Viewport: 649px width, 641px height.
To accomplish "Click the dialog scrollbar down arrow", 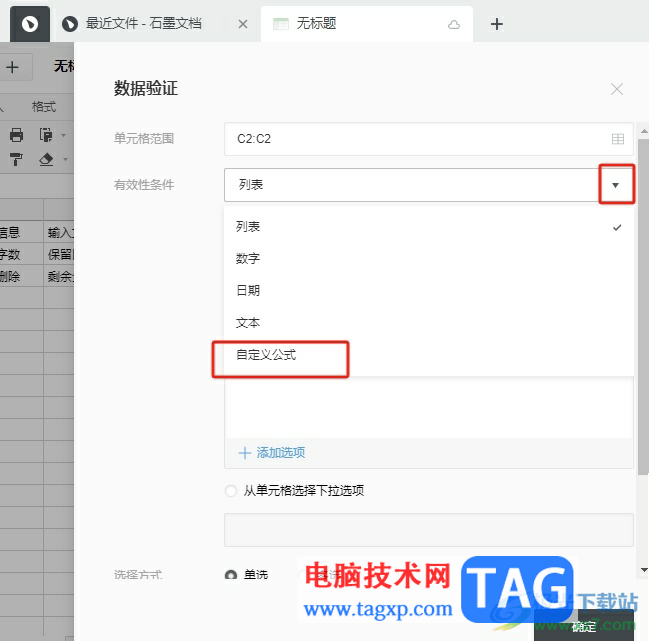I will (644, 570).
